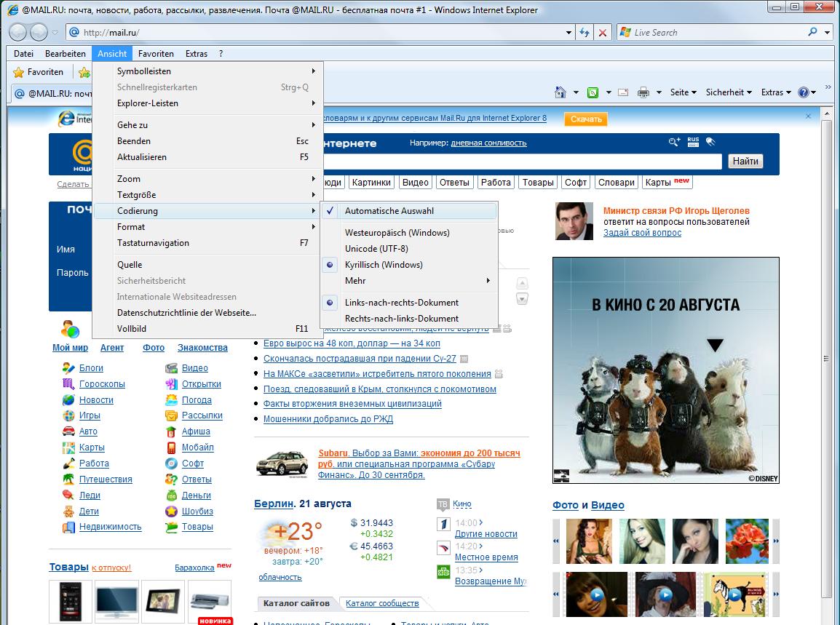
Task: Expand the Explorer-Leisten submenu
Action: click(208, 103)
